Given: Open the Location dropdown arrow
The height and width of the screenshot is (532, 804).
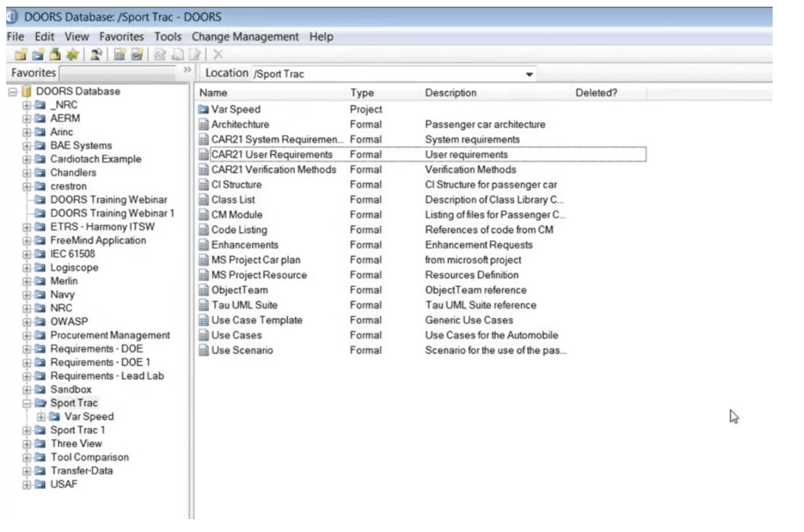Looking at the screenshot, I should 529,74.
